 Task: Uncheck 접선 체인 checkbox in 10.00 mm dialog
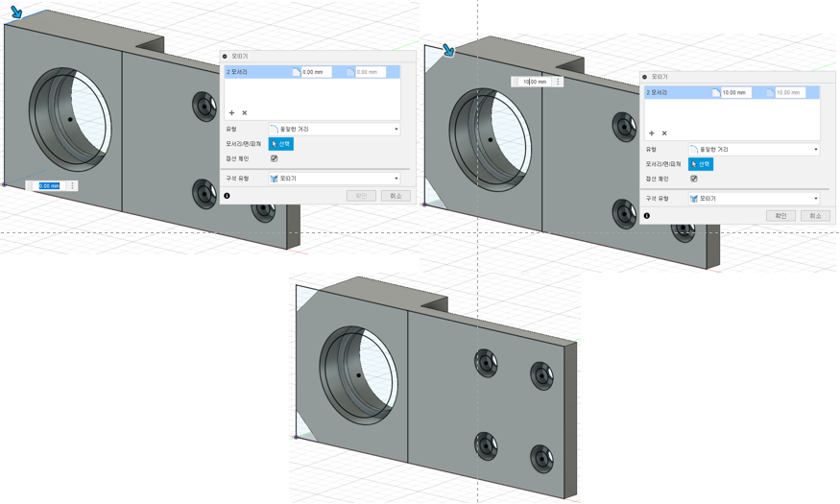(694, 179)
